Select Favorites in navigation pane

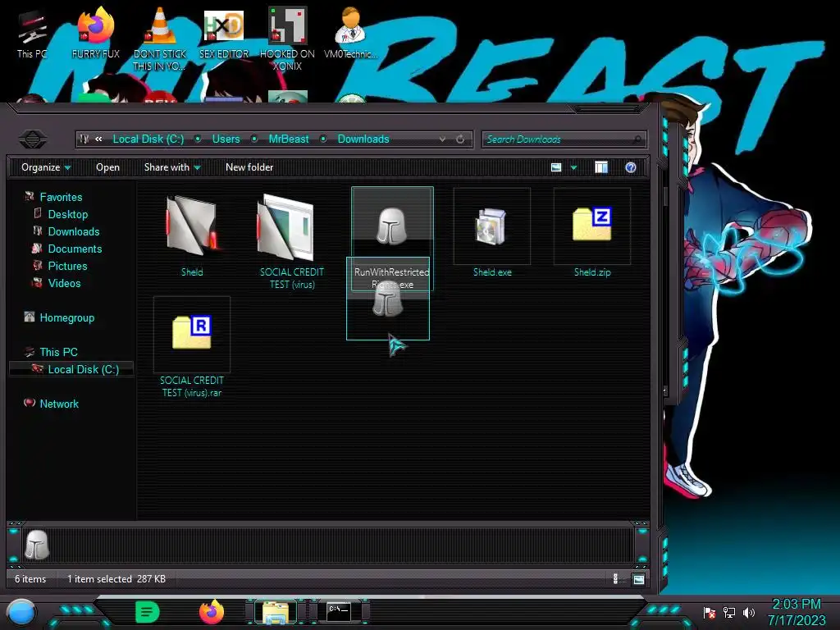pyautogui.click(x=61, y=197)
